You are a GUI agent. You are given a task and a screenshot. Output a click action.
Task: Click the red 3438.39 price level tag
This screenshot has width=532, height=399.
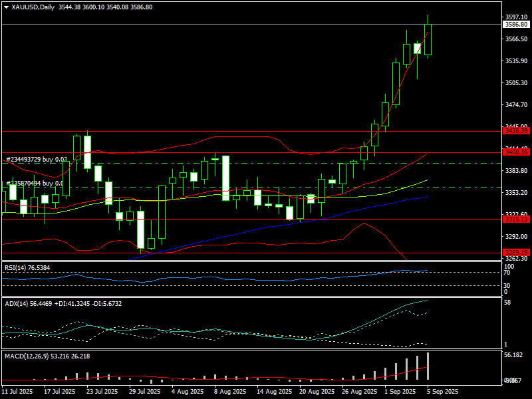pos(516,132)
